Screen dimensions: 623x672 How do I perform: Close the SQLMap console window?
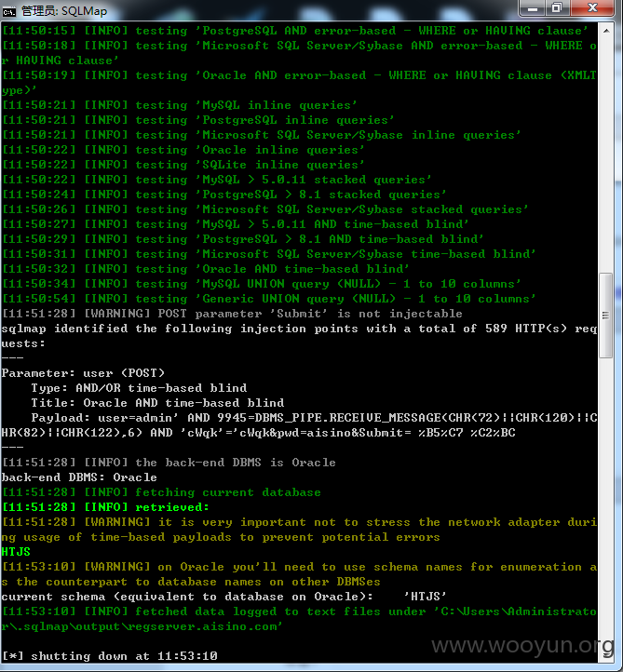tap(592, 8)
